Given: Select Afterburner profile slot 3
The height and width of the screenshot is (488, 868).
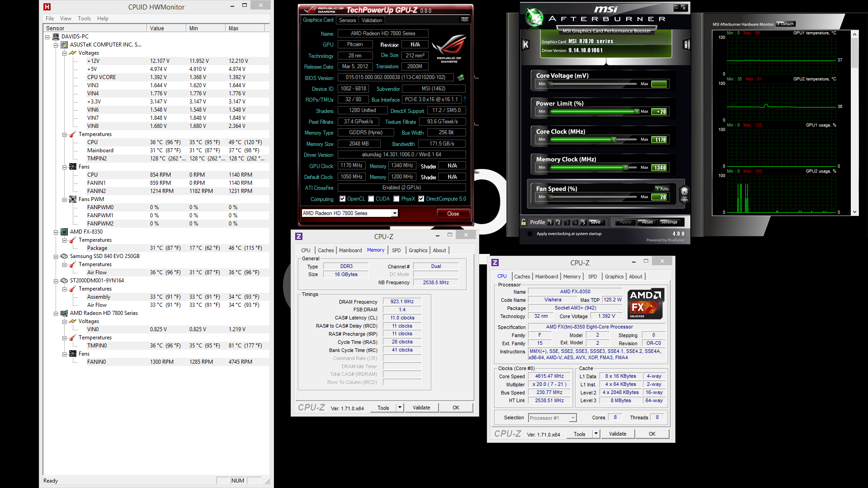Looking at the screenshot, I should click(567, 222).
